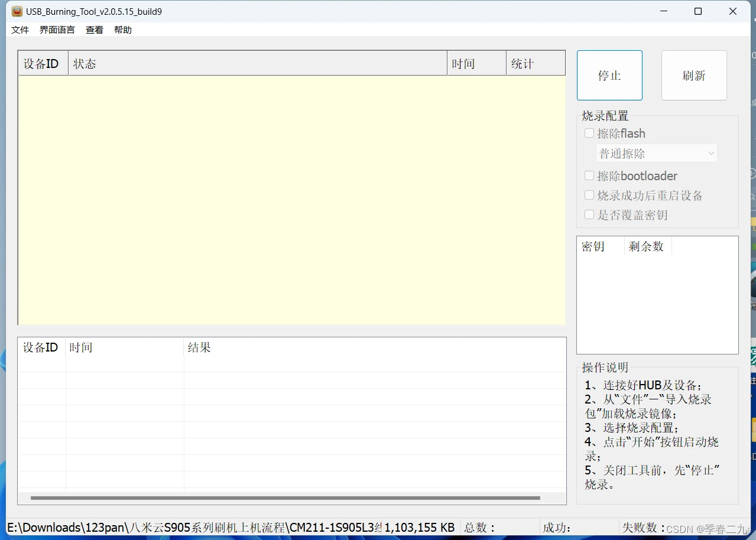Click the 设备ID column header in upper table
The height and width of the screenshot is (540, 756).
pyautogui.click(x=43, y=64)
